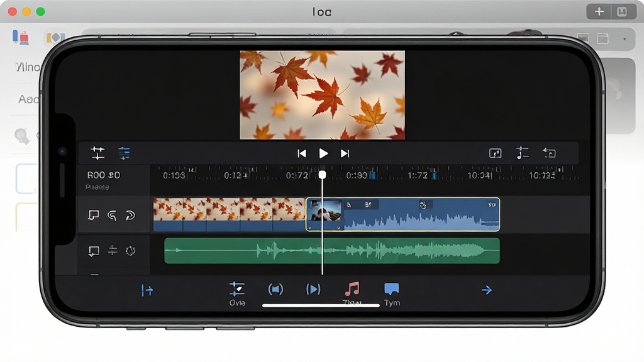Open the pink music note tab

coord(352,293)
